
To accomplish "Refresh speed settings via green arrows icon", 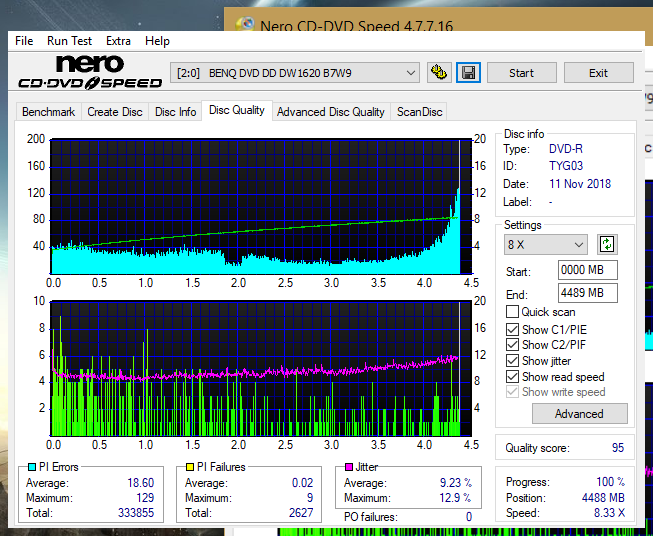I will (x=607, y=244).
